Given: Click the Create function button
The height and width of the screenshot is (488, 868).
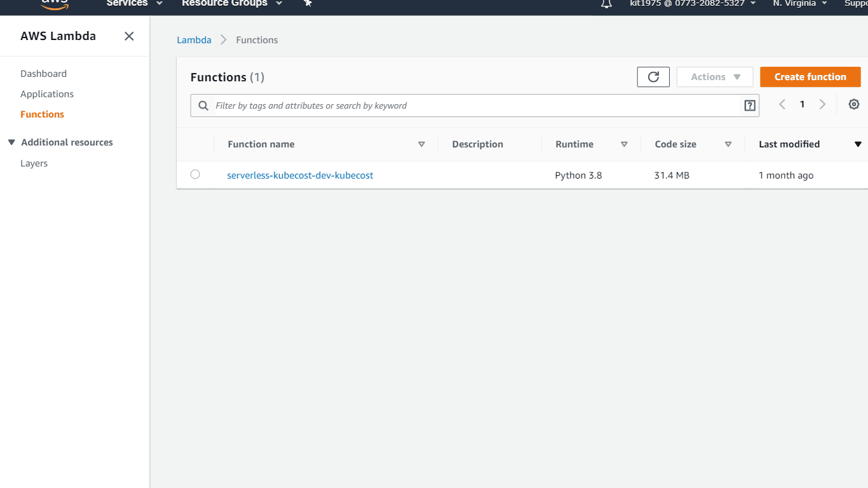Looking at the screenshot, I should (x=810, y=76).
